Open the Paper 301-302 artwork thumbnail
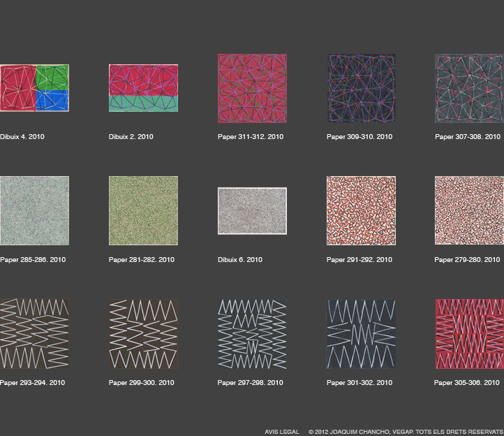The width and height of the screenshot is (504, 436). tap(361, 334)
